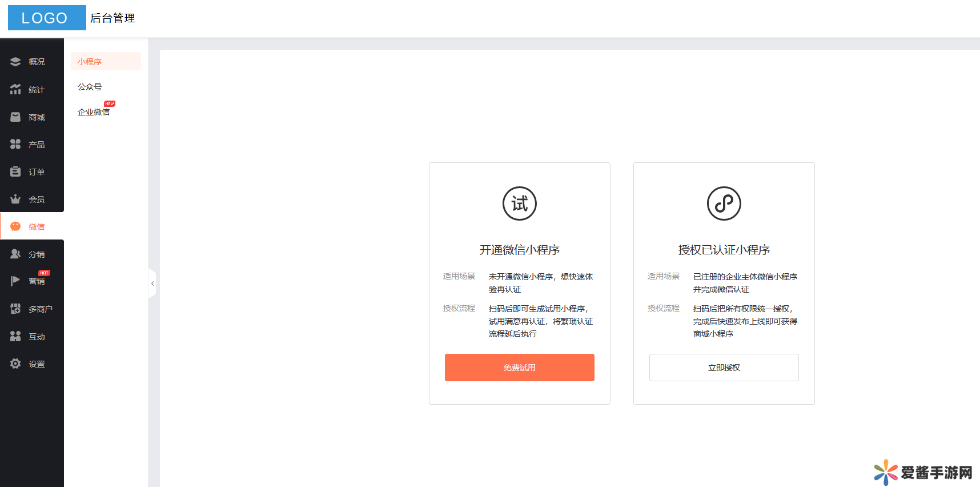Select 企业微信 with NEW badge

pos(94,112)
